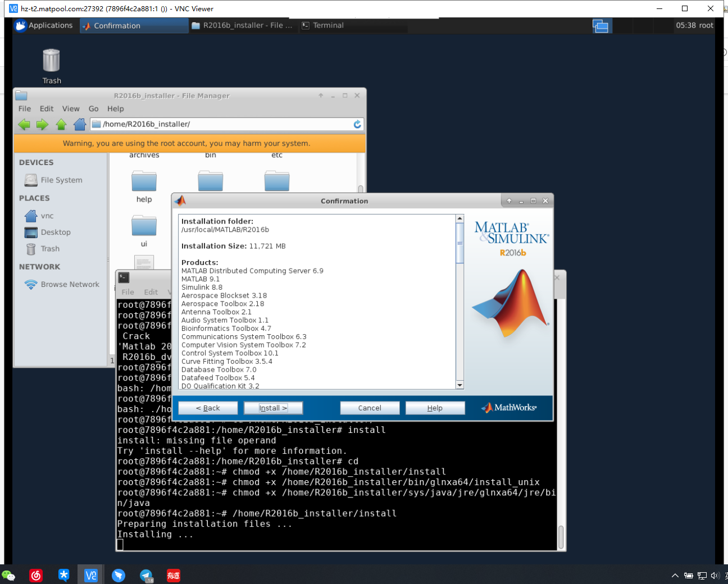The width and height of the screenshot is (728, 584).
Task: Click the battery icon in system tray
Action: click(689, 576)
